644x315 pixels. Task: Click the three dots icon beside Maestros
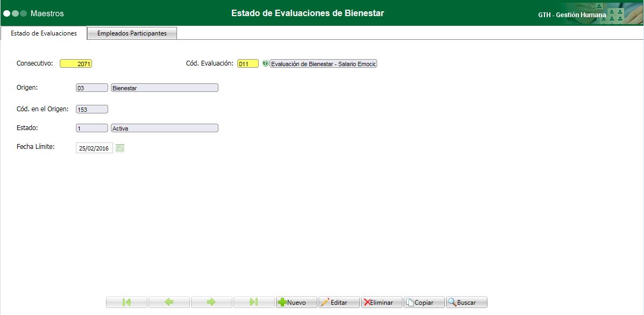[x=15, y=13]
